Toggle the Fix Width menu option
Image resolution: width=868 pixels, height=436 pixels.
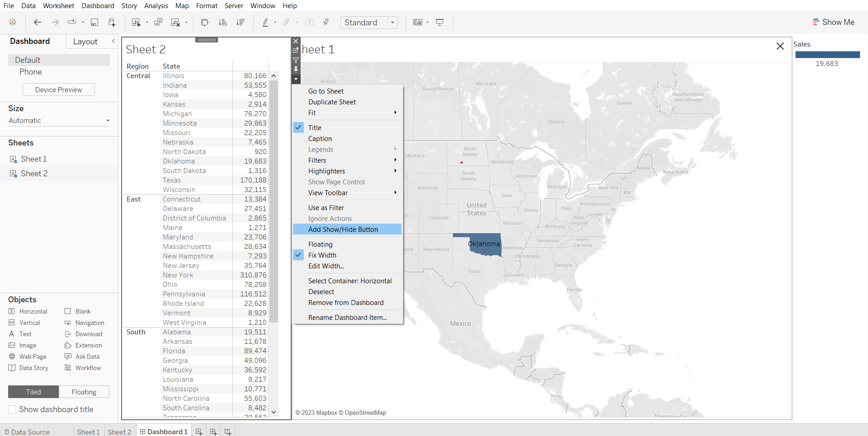(322, 255)
